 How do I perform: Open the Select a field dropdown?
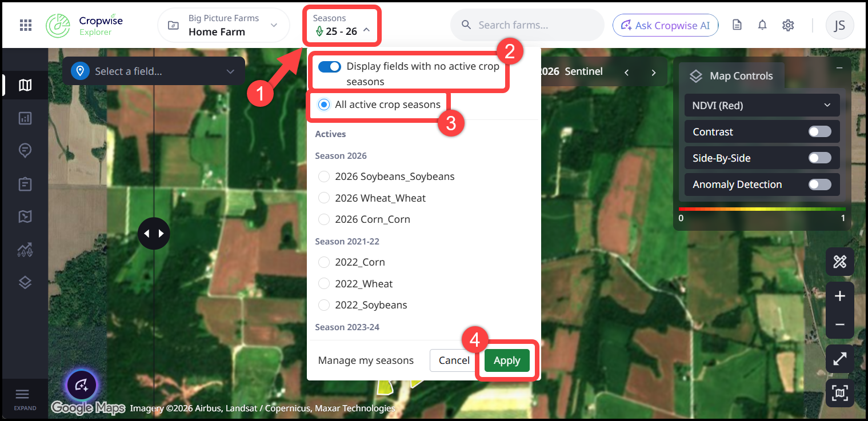tap(154, 71)
